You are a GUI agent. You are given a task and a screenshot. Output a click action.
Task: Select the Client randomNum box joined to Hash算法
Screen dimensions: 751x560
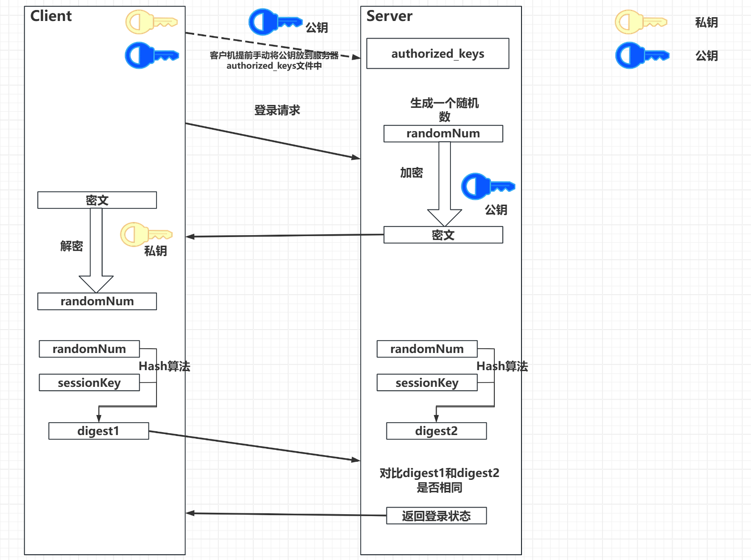(89, 349)
